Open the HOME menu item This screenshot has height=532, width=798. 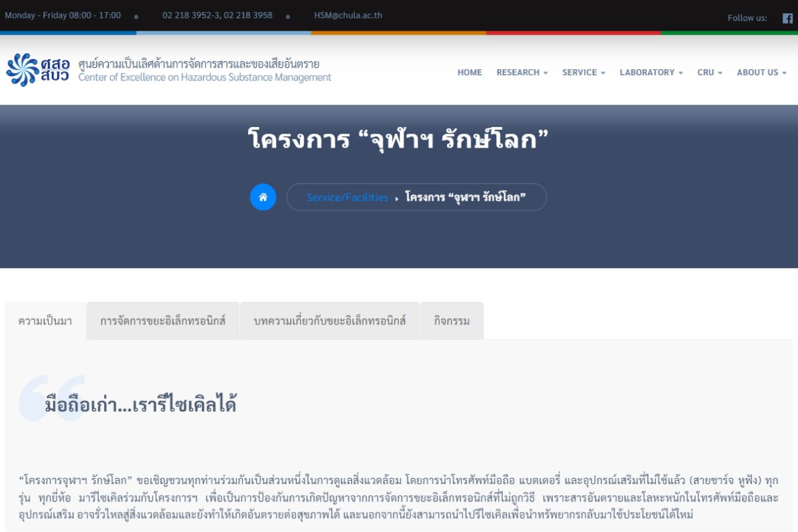click(x=469, y=72)
